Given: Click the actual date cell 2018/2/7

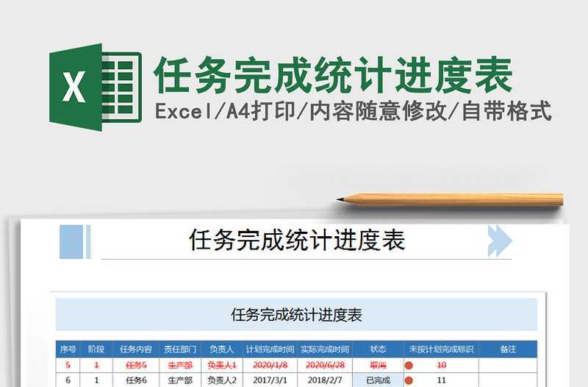Looking at the screenshot, I should click(325, 380).
